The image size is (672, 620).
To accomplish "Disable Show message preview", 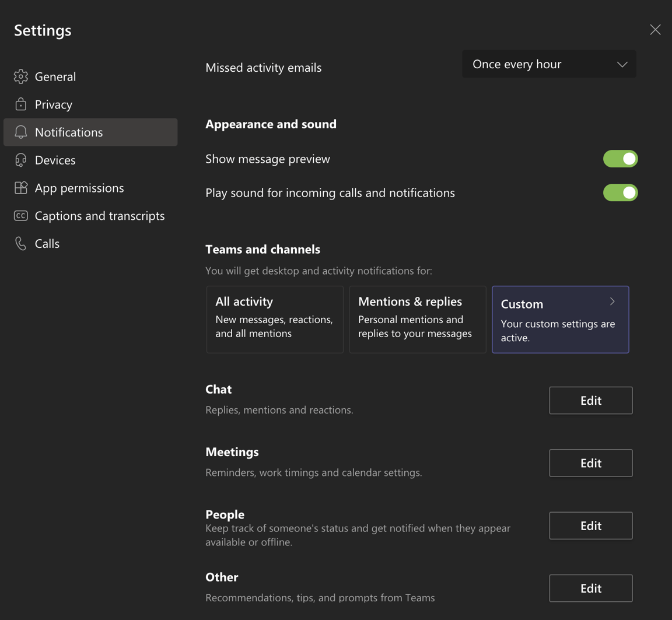I will pos(620,158).
